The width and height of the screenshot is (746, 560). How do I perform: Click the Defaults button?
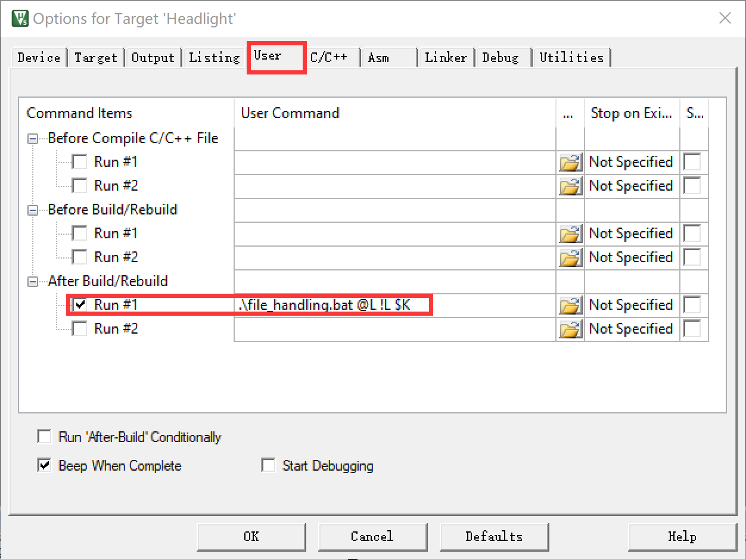pyautogui.click(x=494, y=536)
